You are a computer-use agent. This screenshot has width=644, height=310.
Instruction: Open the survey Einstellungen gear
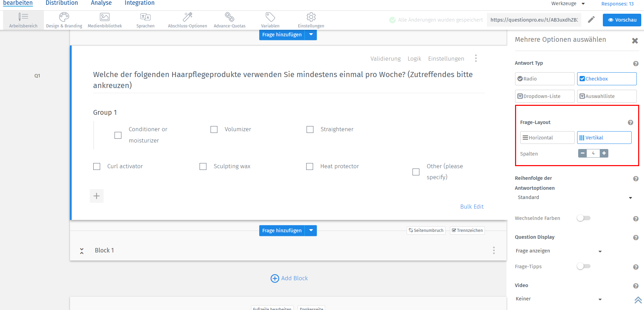tap(311, 20)
